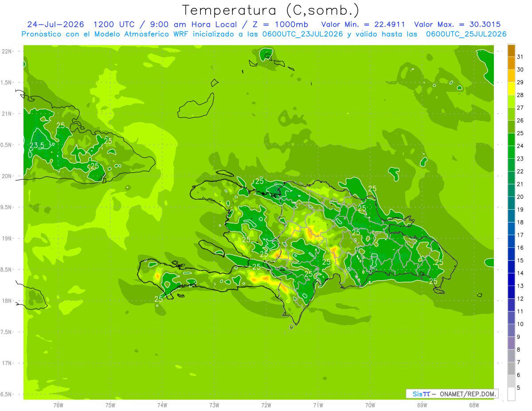Click the '70W' longitude axis label
Image resolution: width=532 pixels, height=411 pixels.
tap(370, 405)
